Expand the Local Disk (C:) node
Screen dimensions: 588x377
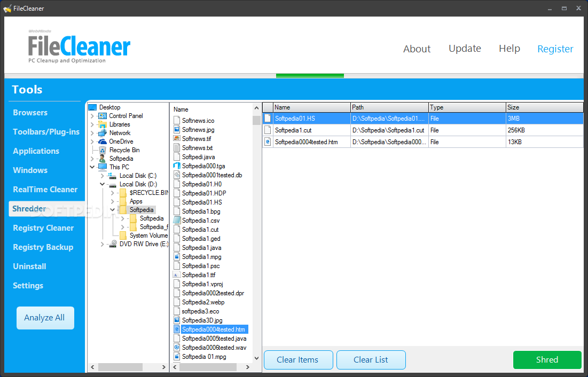102,176
